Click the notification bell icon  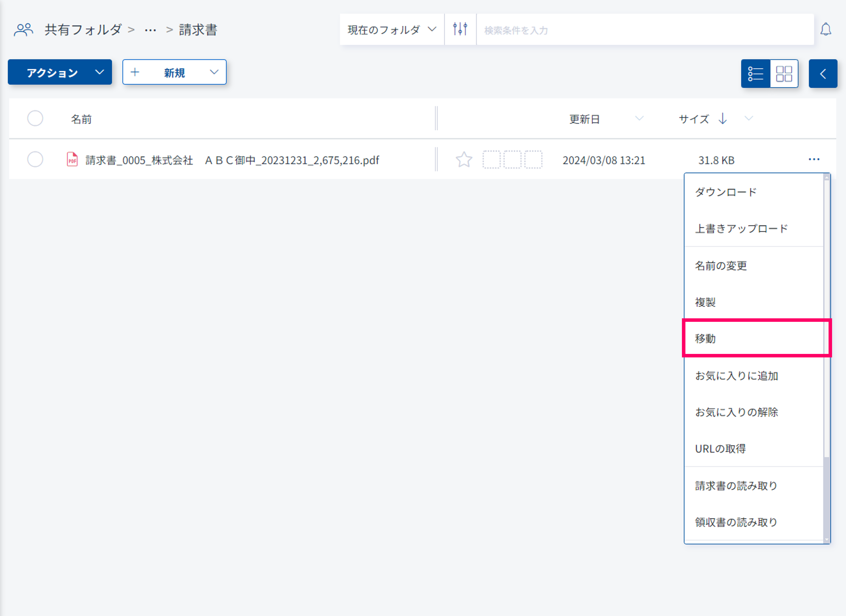(x=826, y=29)
